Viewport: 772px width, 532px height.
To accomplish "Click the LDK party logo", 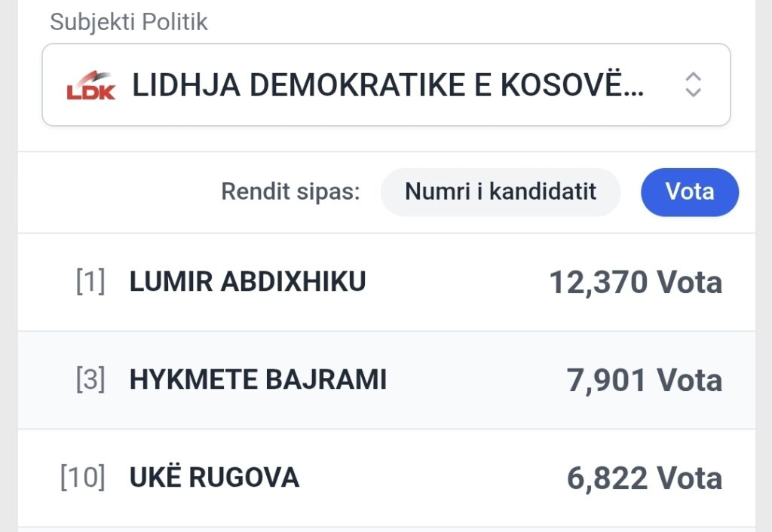I will point(90,86).
